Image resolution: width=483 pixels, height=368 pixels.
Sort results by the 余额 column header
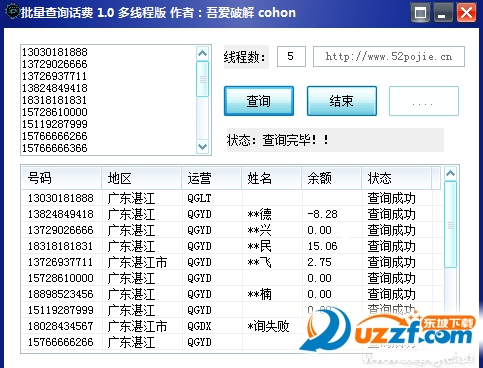pyautogui.click(x=332, y=178)
